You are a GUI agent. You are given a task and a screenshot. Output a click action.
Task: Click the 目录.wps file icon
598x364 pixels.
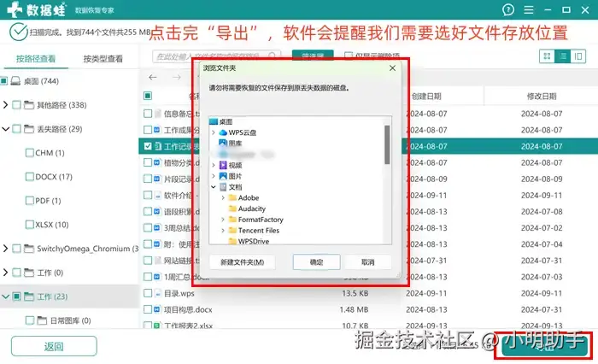(x=158, y=293)
